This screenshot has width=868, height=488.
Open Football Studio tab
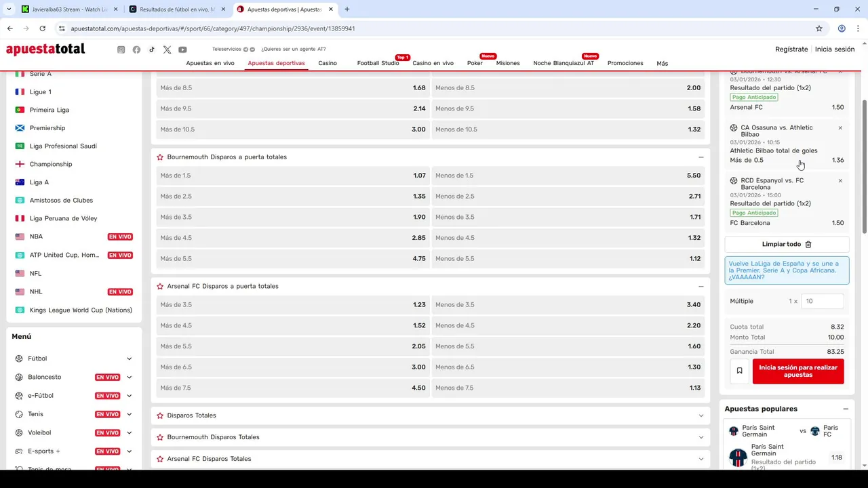click(x=378, y=63)
